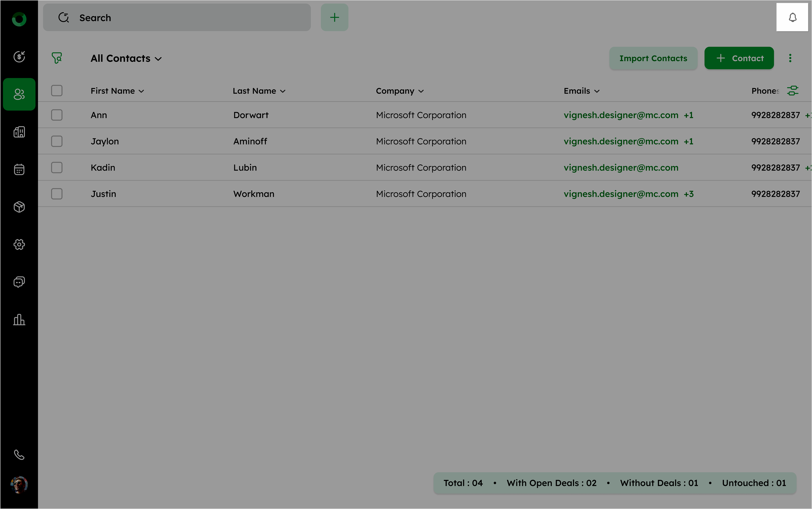Select the checkbox for Ann Dorwart
The image size is (812, 509).
point(57,115)
